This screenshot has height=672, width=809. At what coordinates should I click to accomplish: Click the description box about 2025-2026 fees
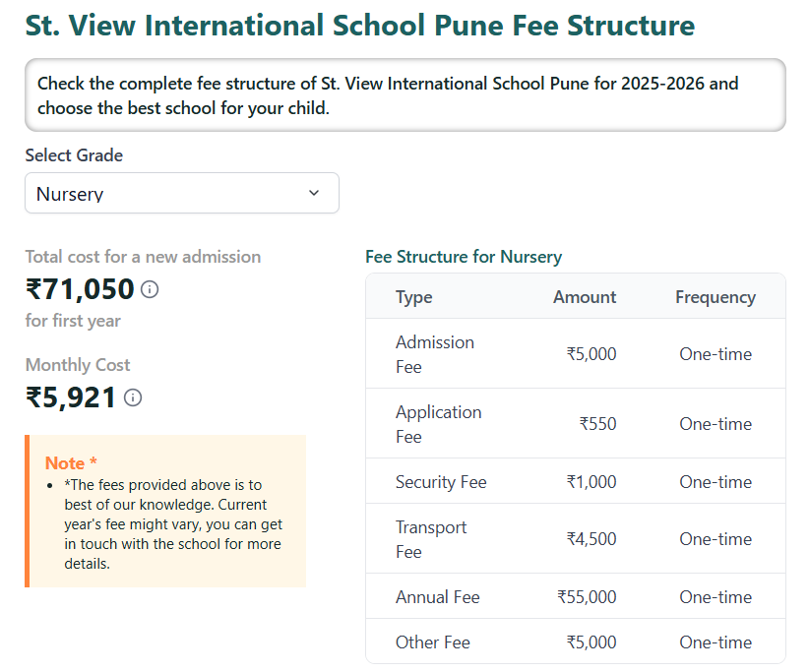[404, 94]
